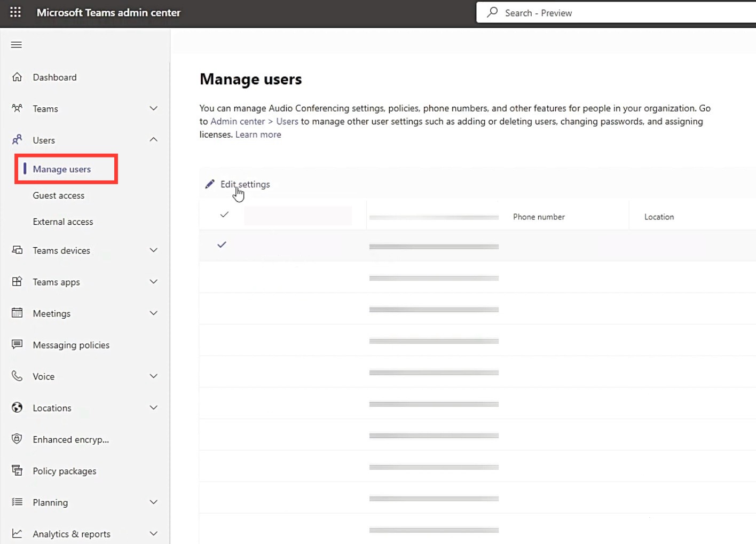Follow the Users link in description
Screen dimensions: 756x544
287,121
